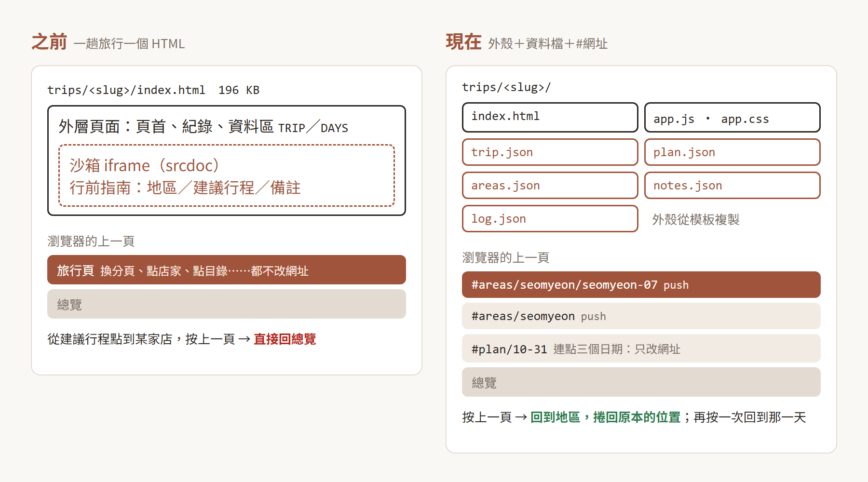Screen dimensions: 868x482
Task: Click the 現在 heading
Action: 463,42
